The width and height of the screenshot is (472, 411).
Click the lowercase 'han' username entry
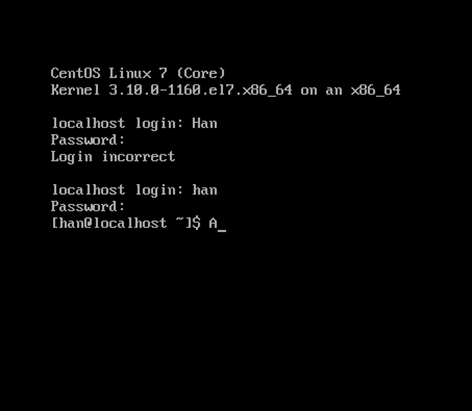205,190
